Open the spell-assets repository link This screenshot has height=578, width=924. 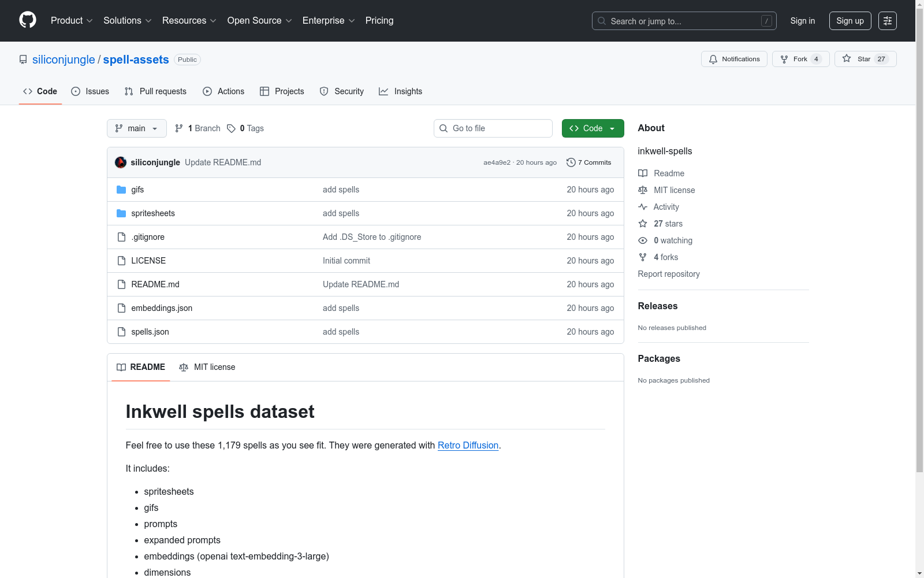[x=136, y=60]
